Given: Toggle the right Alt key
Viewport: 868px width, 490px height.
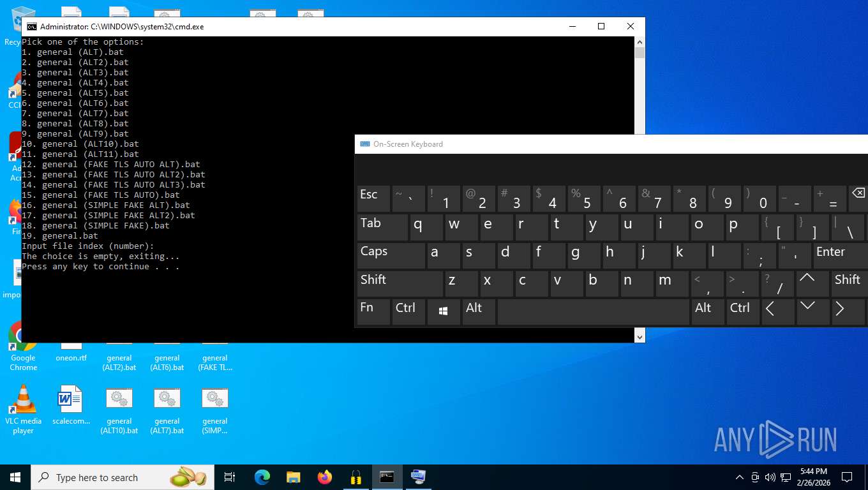Looking at the screenshot, I should (708, 312).
